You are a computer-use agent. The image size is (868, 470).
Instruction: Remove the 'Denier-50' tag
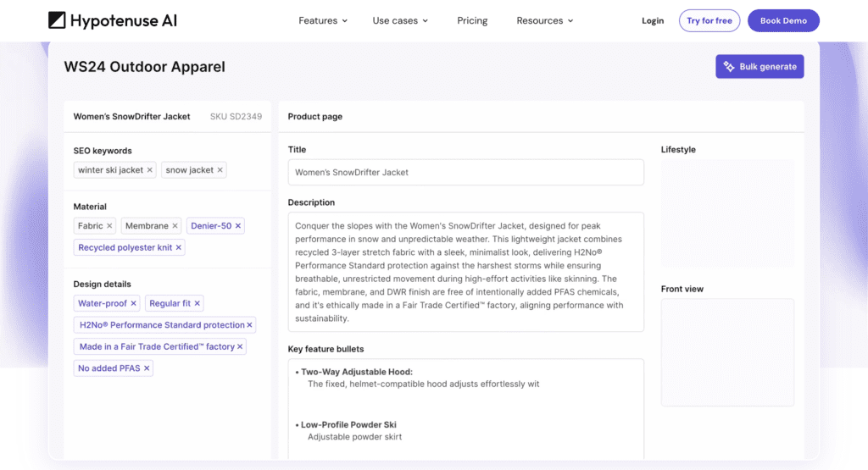click(238, 226)
